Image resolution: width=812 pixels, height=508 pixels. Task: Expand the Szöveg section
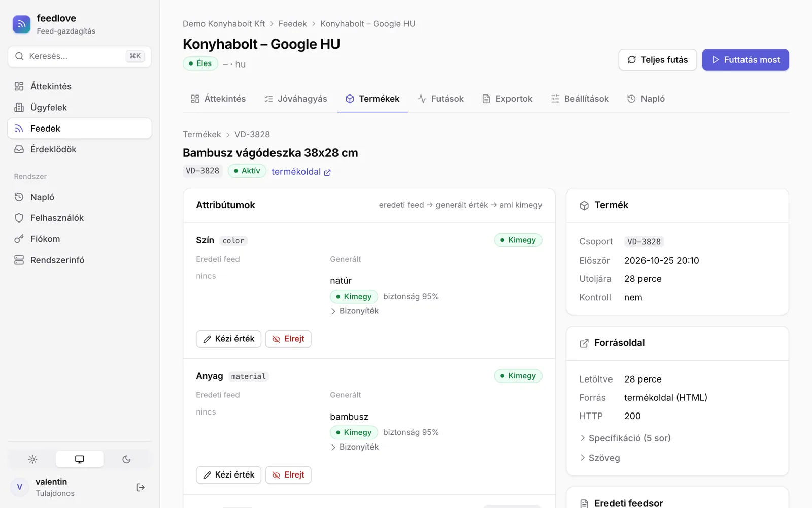pyautogui.click(x=600, y=458)
